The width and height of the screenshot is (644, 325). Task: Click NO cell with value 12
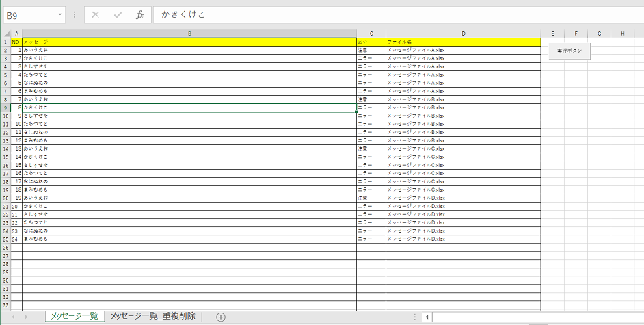coord(16,140)
